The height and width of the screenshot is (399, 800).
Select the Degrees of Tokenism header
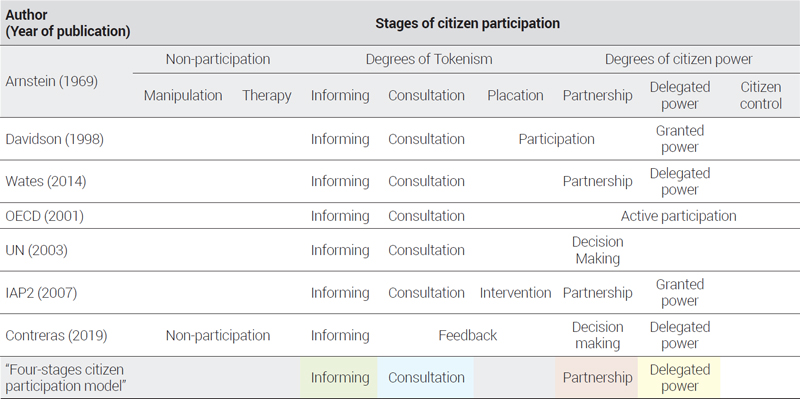click(429, 59)
